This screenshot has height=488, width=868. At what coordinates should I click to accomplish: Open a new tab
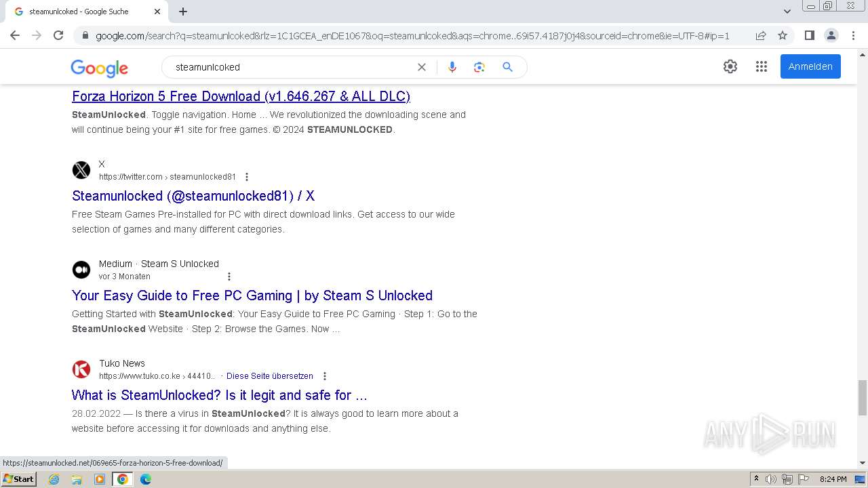pos(183,12)
